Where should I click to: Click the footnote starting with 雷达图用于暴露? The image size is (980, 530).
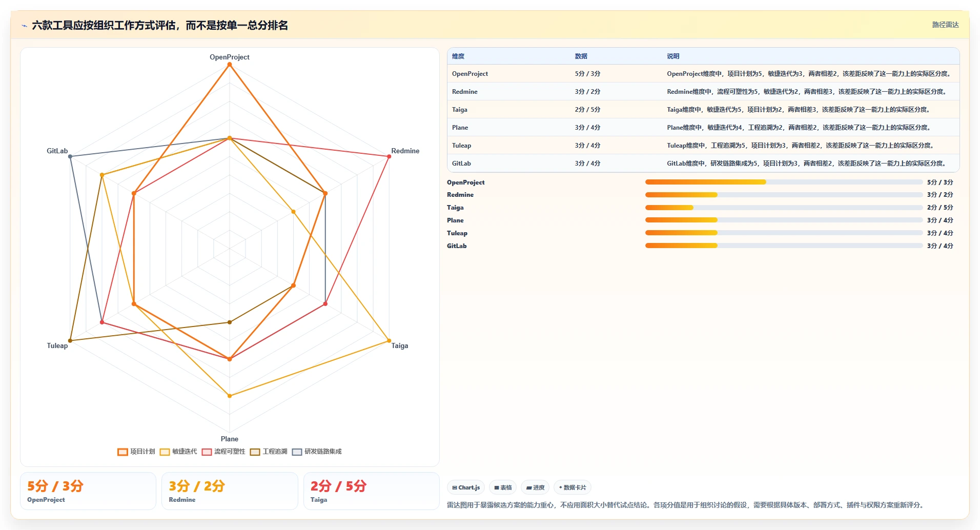coord(686,505)
